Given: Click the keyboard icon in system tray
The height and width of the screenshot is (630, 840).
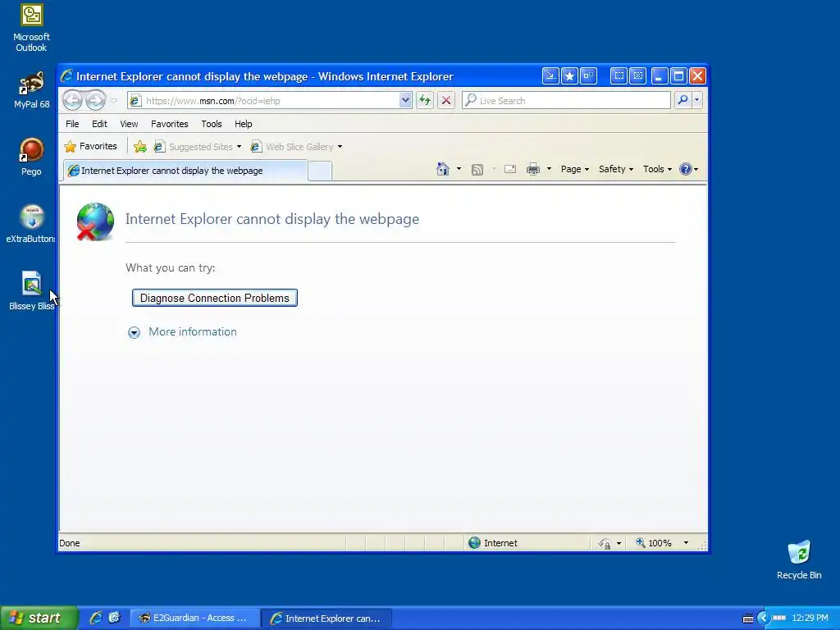Looking at the screenshot, I should [748, 619].
